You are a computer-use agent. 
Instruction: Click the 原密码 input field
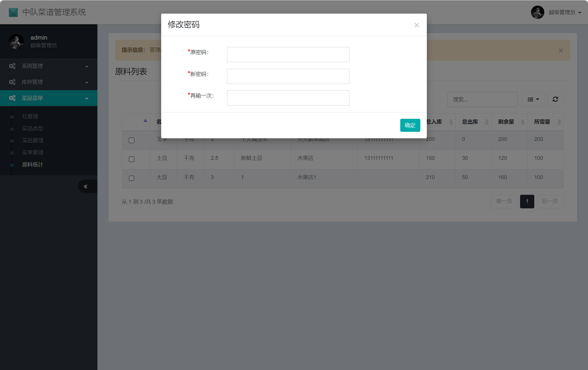click(288, 54)
